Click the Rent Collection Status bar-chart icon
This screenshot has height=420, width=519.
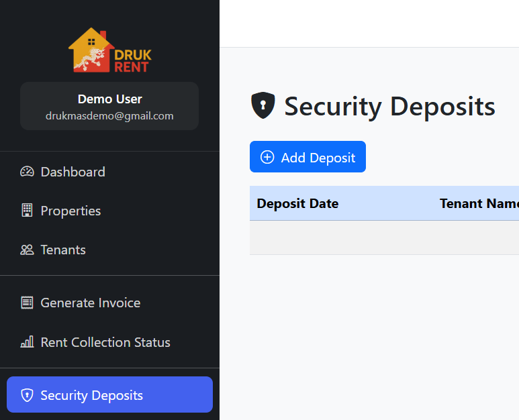pos(27,342)
